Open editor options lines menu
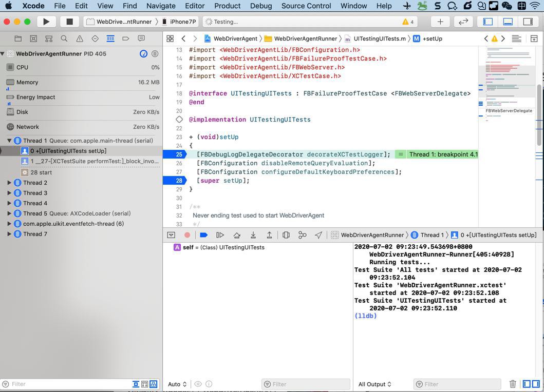This screenshot has height=392, width=544. (517, 38)
